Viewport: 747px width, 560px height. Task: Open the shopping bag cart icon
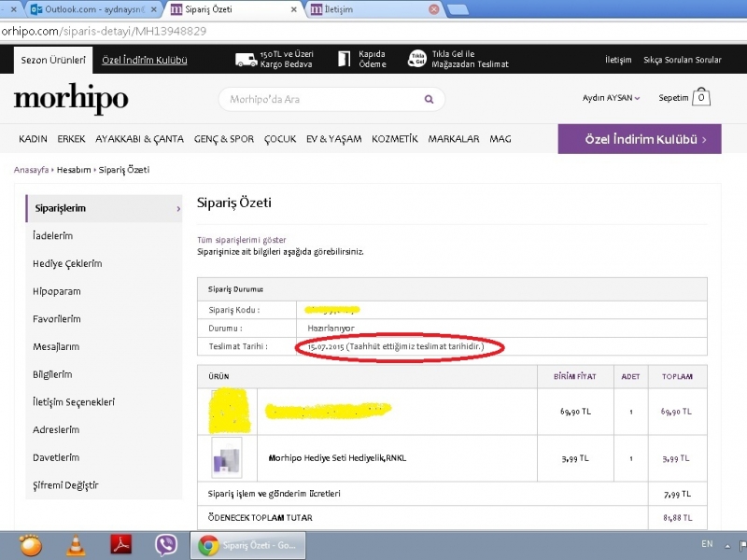click(x=701, y=97)
